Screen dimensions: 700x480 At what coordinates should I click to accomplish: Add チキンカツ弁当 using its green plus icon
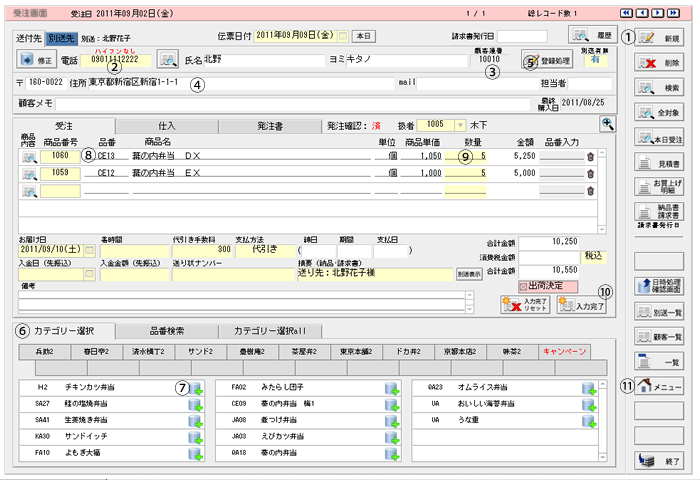tap(194, 389)
